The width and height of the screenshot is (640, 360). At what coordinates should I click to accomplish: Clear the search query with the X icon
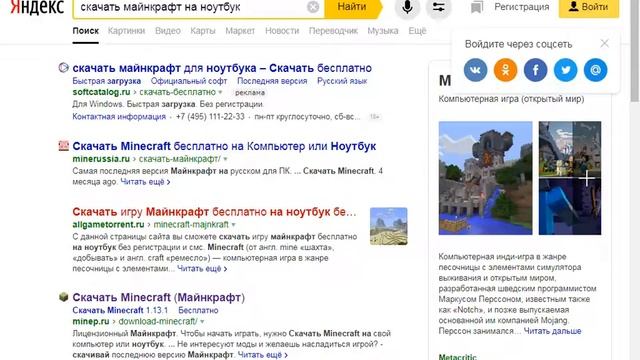click(313, 7)
